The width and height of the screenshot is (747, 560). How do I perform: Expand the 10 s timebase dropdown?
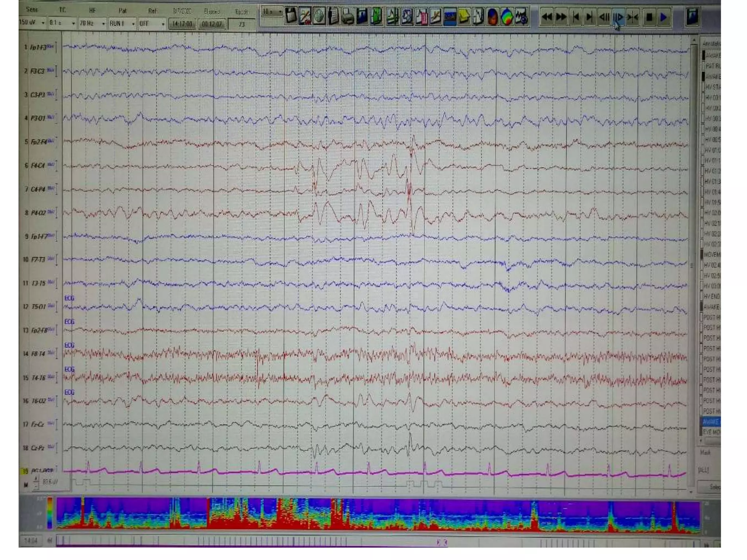point(280,12)
